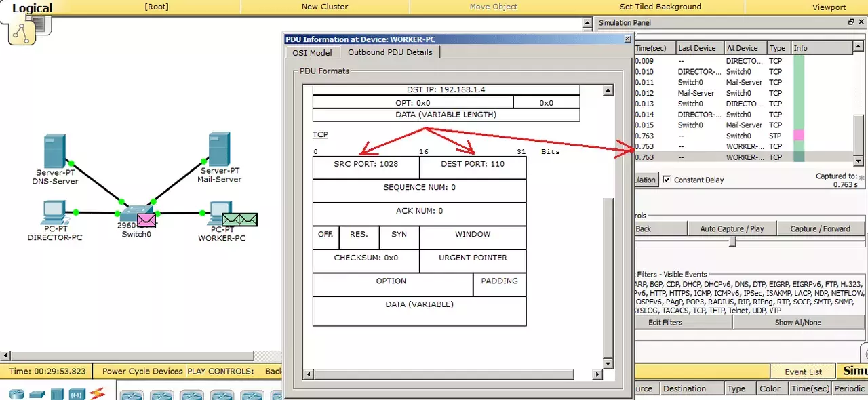868x400 pixels.
Task: Adjust the simulation speed slider handle
Action: click(x=732, y=241)
